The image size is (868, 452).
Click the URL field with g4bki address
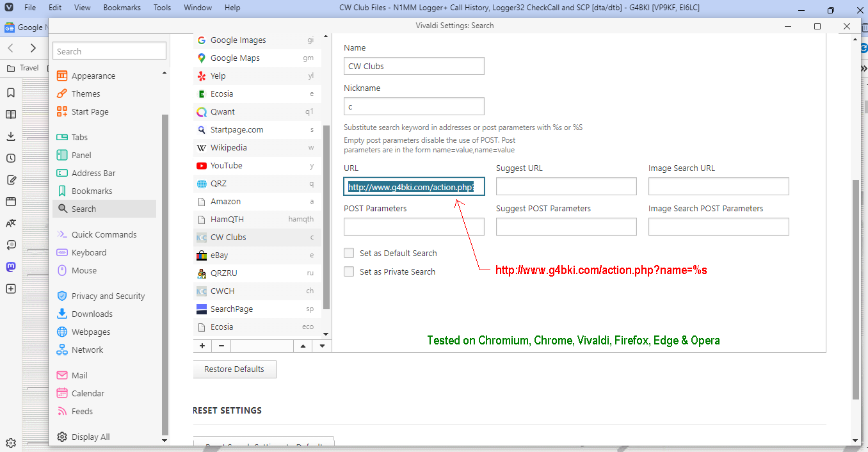(x=414, y=187)
